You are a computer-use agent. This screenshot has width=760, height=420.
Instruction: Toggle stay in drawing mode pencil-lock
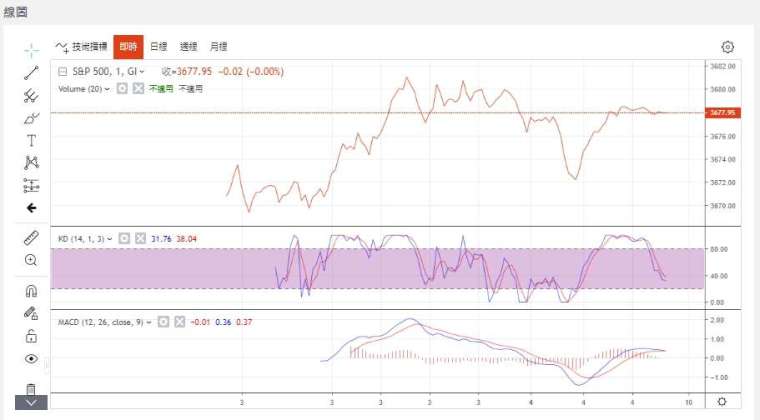click(x=31, y=313)
